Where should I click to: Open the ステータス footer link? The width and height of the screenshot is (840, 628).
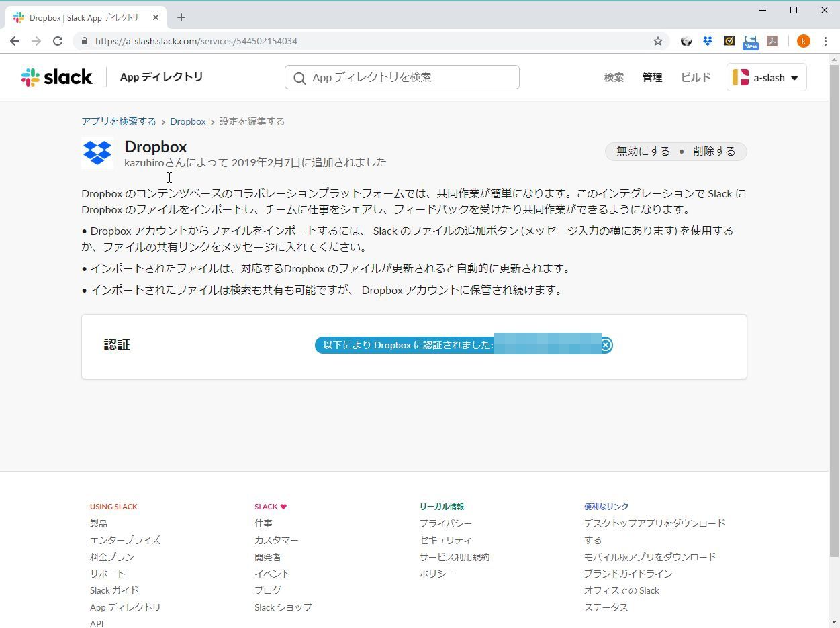point(606,607)
